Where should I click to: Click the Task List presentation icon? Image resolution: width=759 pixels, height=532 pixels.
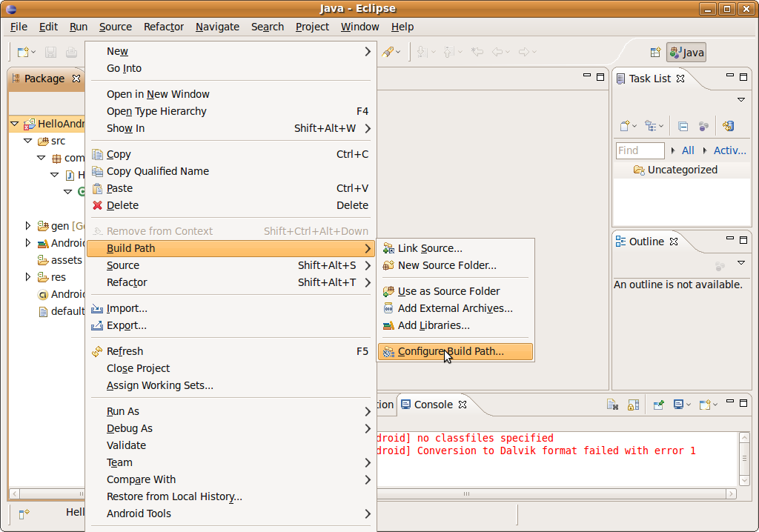tap(651, 126)
